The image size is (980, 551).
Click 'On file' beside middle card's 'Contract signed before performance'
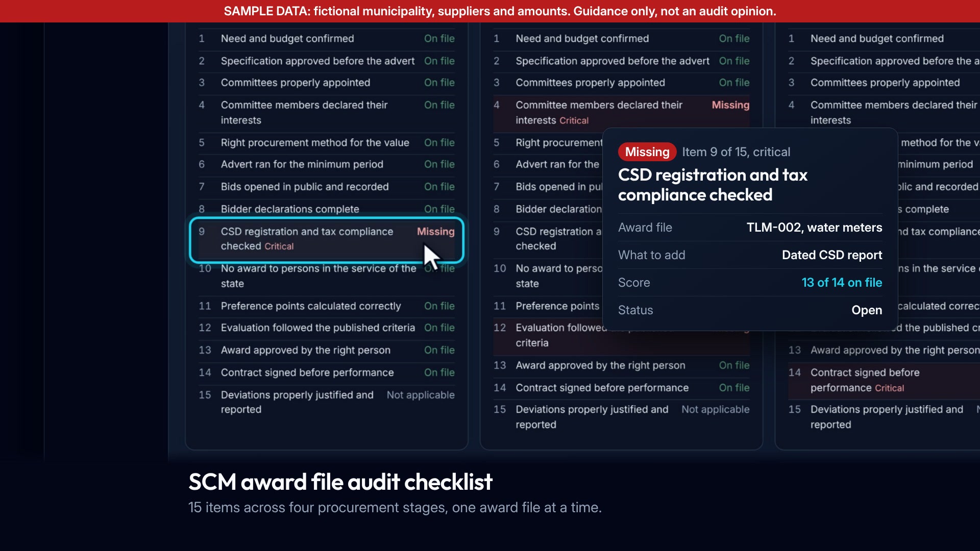tap(734, 388)
